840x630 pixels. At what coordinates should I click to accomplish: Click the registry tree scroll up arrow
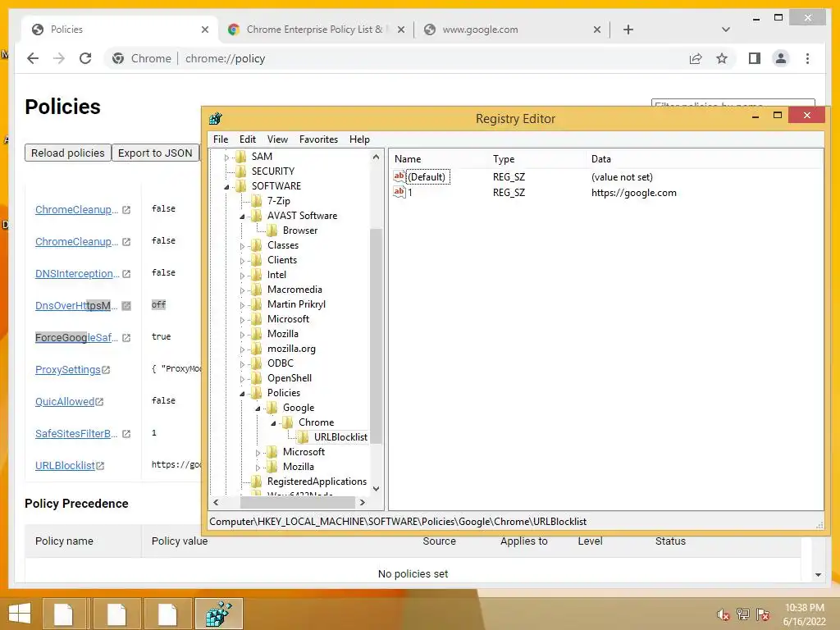point(376,157)
